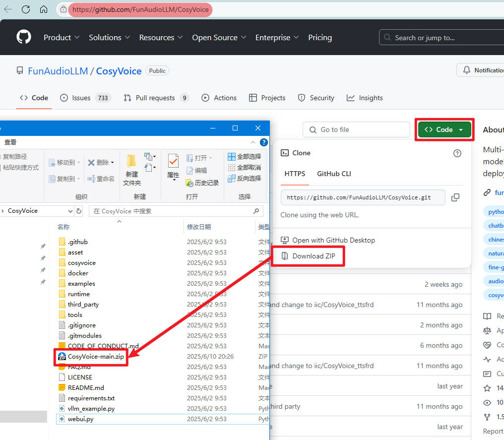
Task: Select the clone URL text field
Action: pyautogui.click(x=363, y=197)
